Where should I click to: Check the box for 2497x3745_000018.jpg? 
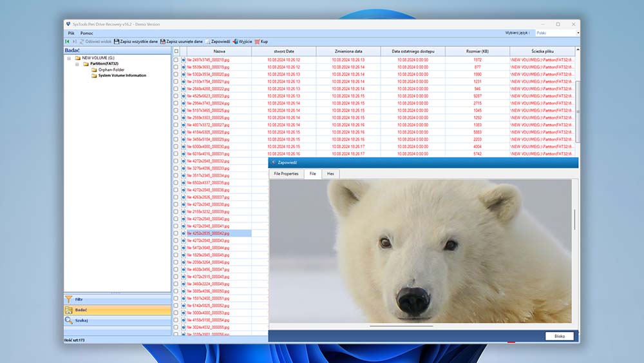point(176,60)
